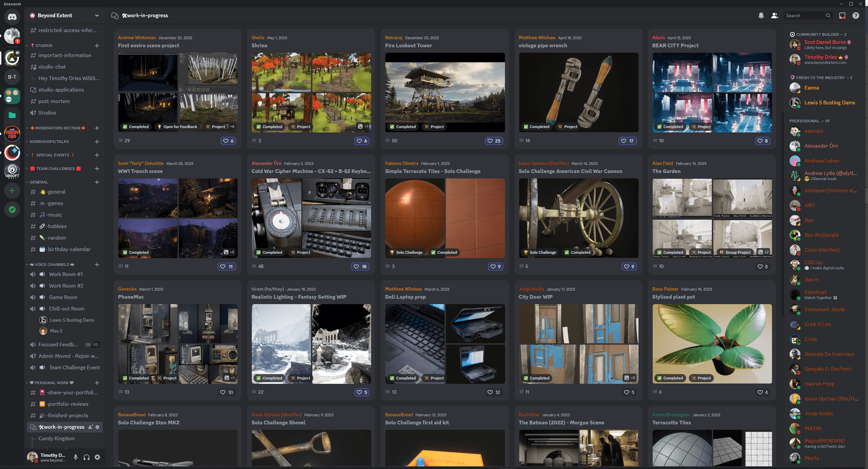Open Discord home direct messages icon
Screen dimensions: 868x469
pos(12,17)
